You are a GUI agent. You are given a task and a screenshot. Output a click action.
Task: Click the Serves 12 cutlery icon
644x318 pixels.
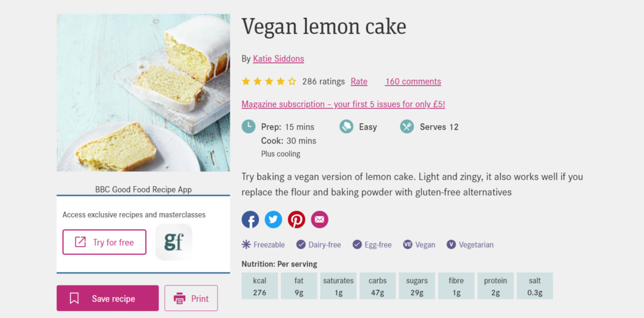click(x=407, y=127)
